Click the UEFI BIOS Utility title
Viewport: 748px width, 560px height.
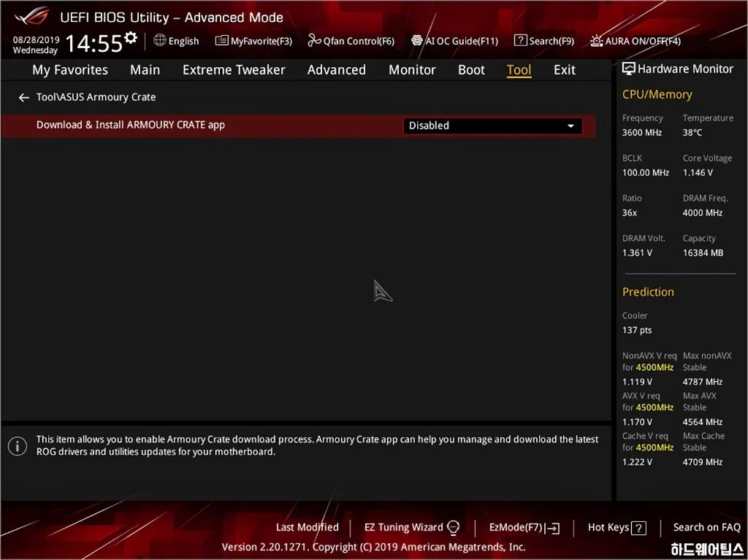(171, 18)
